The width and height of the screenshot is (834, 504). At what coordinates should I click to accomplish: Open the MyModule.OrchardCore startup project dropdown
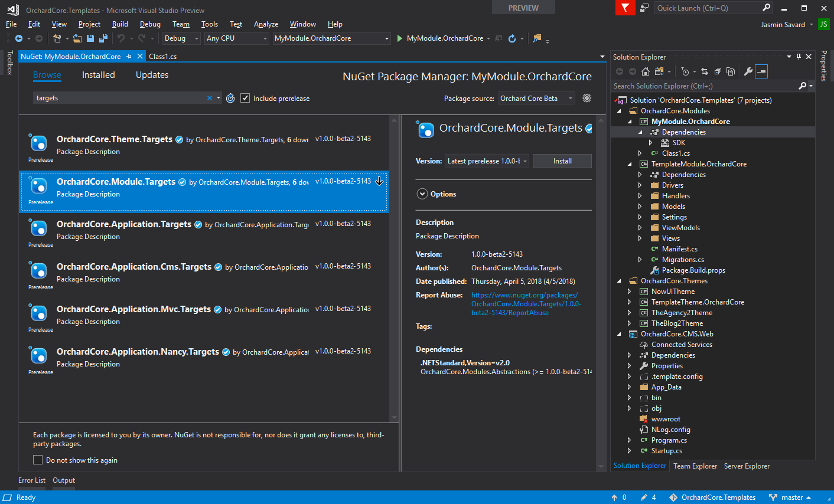(332, 38)
